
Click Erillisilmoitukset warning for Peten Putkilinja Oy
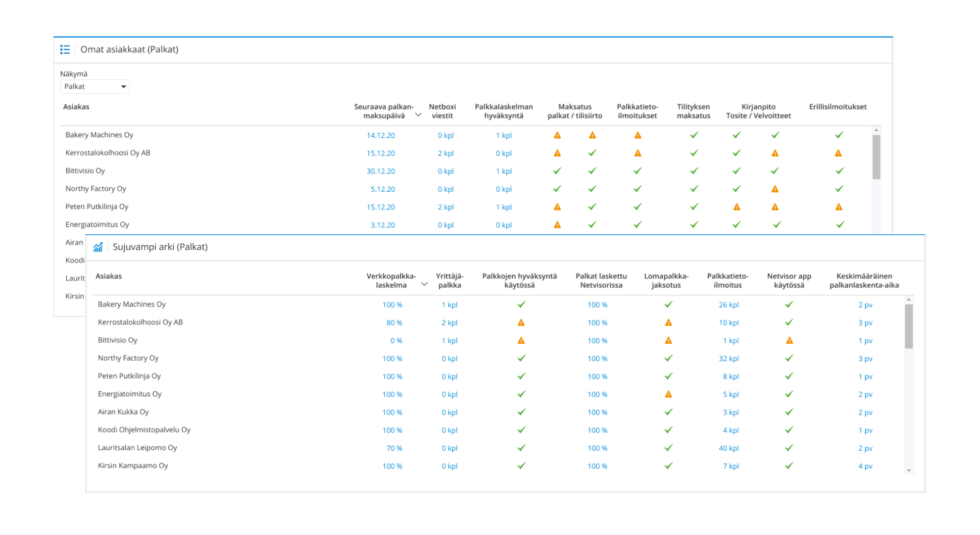coord(838,207)
